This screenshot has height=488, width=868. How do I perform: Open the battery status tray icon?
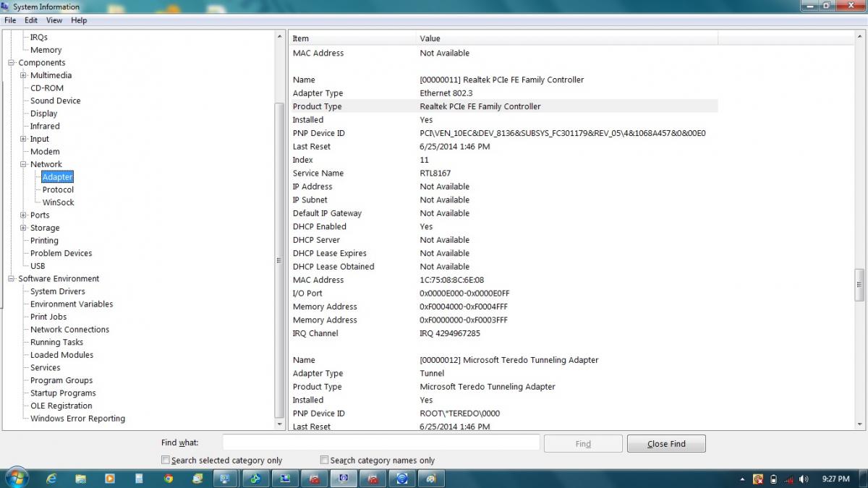pyautogui.click(x=773, y=479)
